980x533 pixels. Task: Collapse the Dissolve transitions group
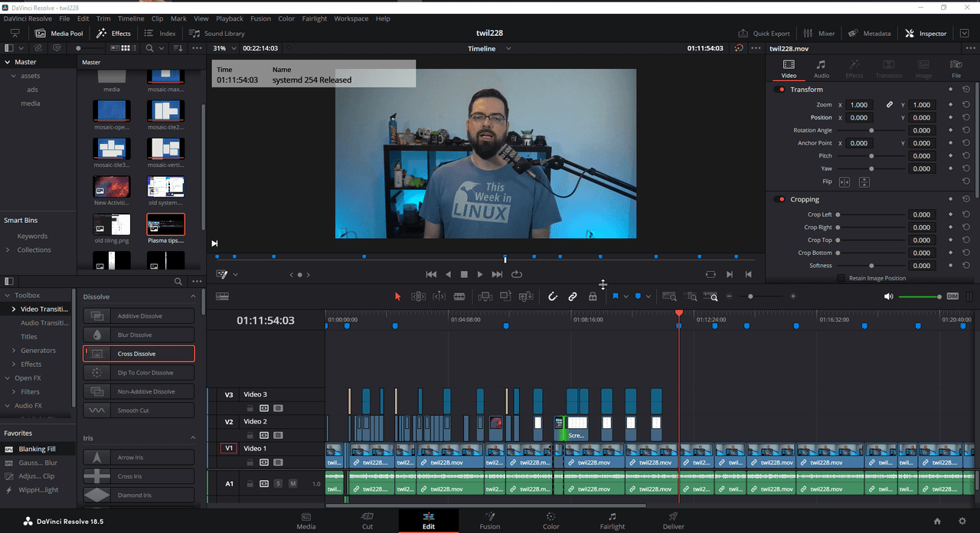pos(193,296)
